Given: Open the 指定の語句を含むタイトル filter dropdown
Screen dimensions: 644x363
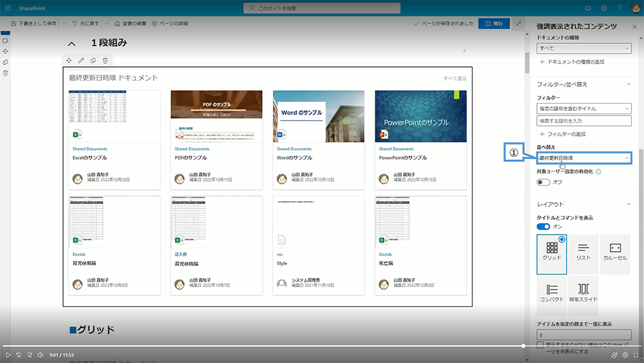Looking at the screenshot, I should coord(583,108).
